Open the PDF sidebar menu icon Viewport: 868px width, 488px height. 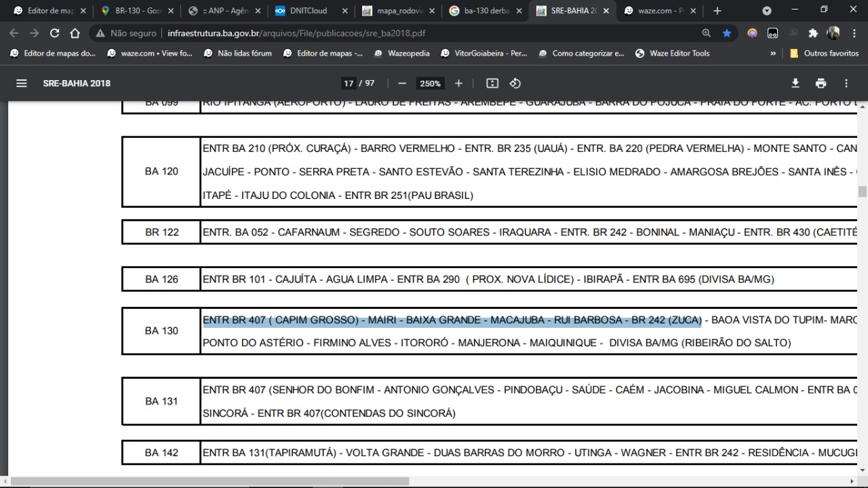point(22,83)
